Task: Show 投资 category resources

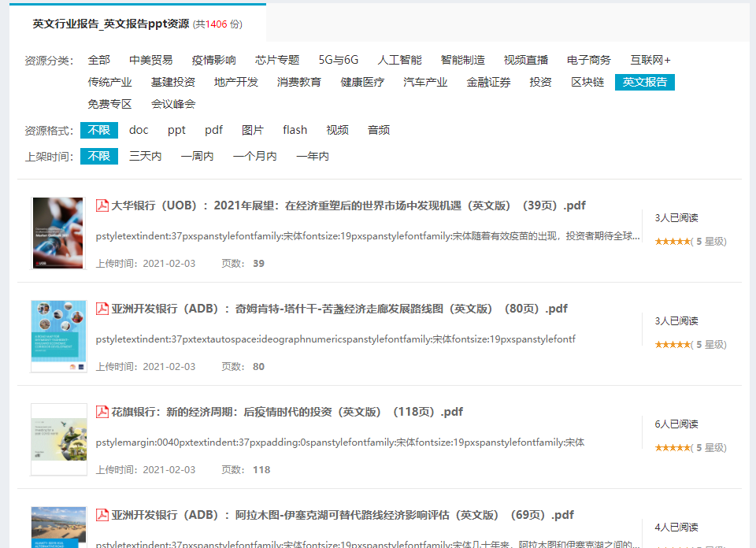Action: tap(540, 83)
